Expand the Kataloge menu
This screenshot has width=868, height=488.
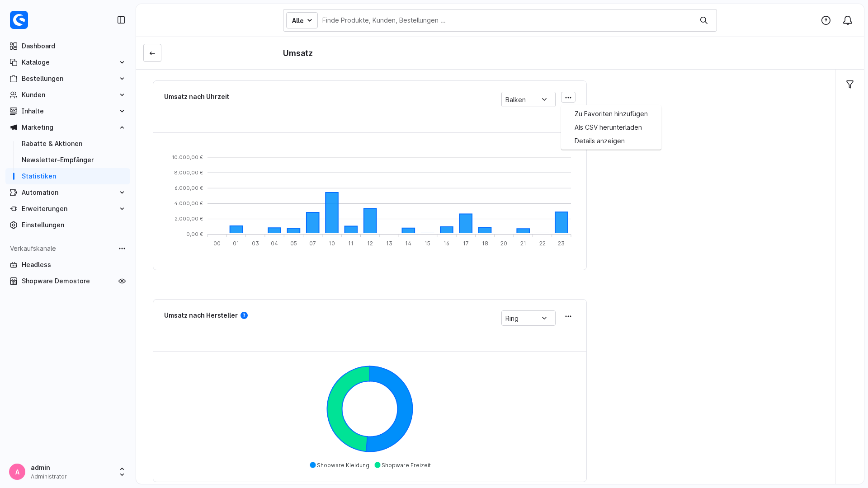[x=68, y=62]
